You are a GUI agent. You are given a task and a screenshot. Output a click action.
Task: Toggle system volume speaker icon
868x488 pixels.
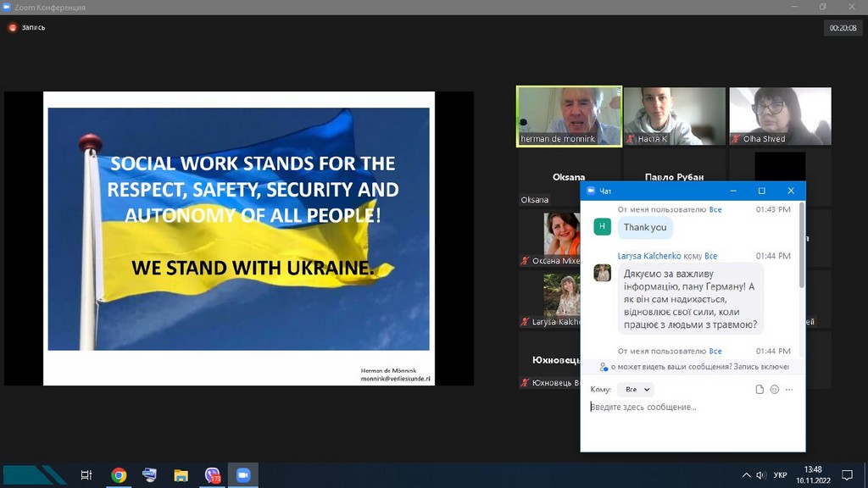click(761, 475)
